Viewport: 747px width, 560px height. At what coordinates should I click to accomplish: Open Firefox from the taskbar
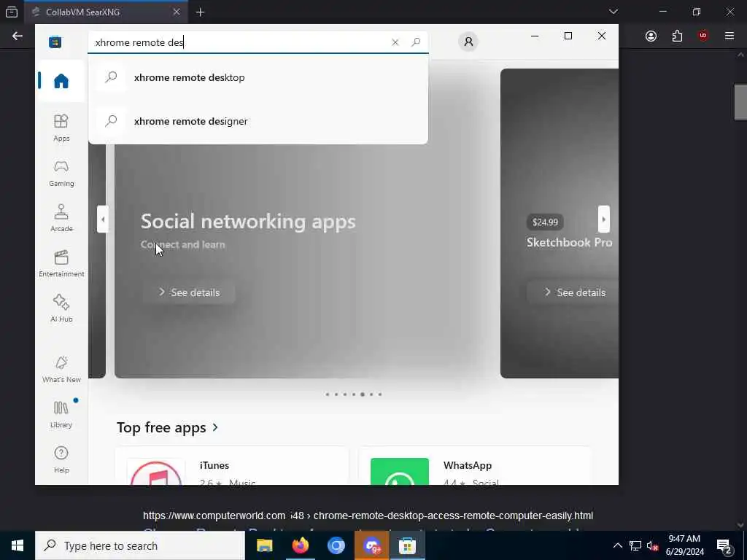[x=300, y=545]
